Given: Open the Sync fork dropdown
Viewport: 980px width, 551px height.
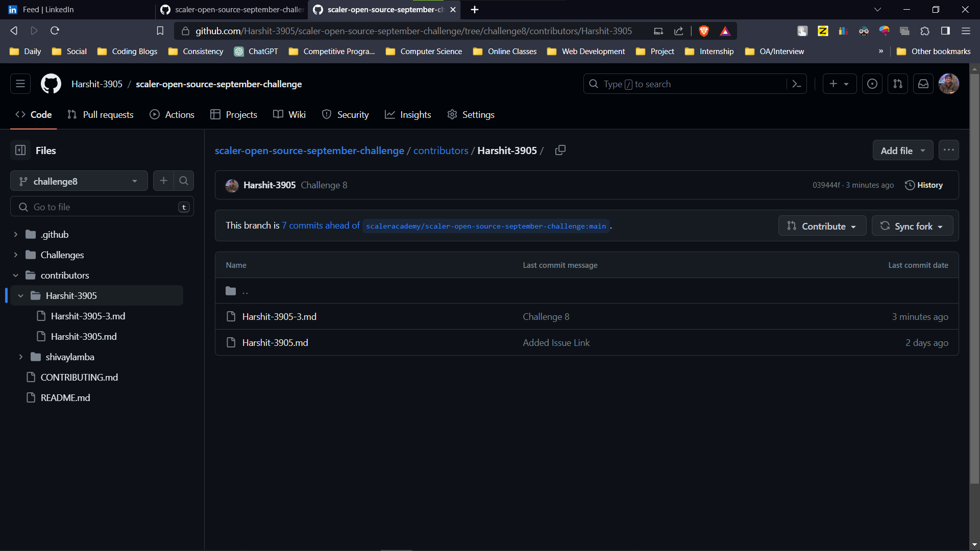Looking at the screenshot, I should [912, 226].
